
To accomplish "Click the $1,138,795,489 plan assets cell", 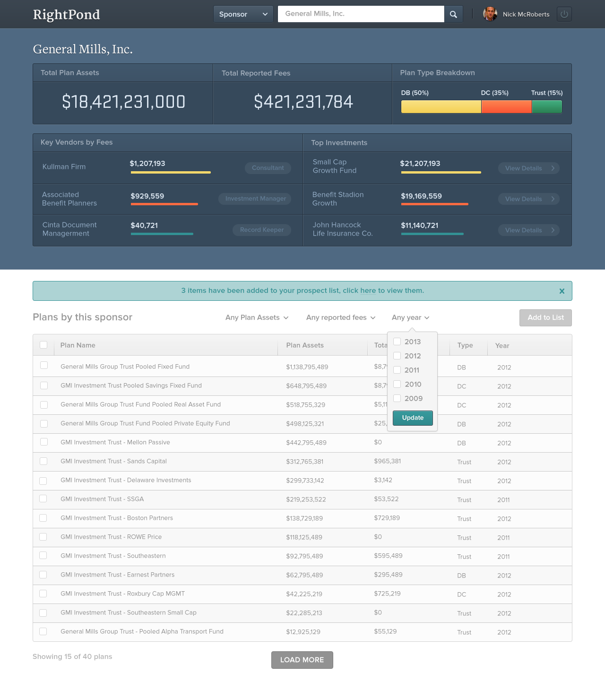I will [307, 367].
